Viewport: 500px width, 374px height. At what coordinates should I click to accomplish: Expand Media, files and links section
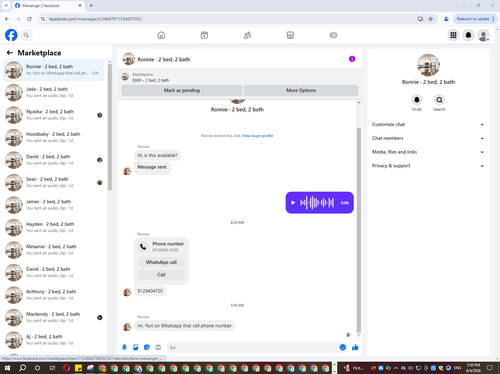428,152
